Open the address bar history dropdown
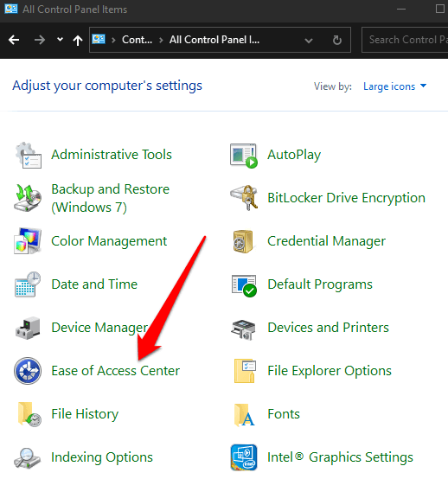Image resolution: width=448 pixels, height=479 pixels. (x=309, y=41)
